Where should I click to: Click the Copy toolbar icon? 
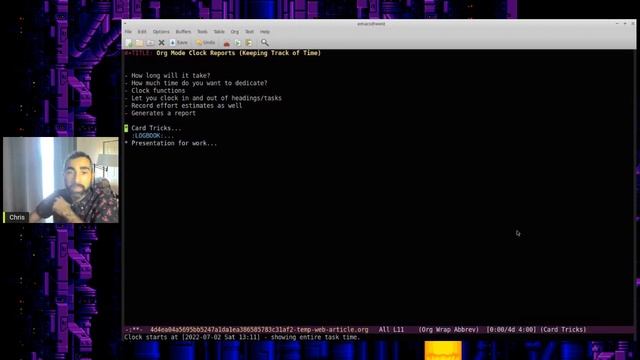[238, 43]
